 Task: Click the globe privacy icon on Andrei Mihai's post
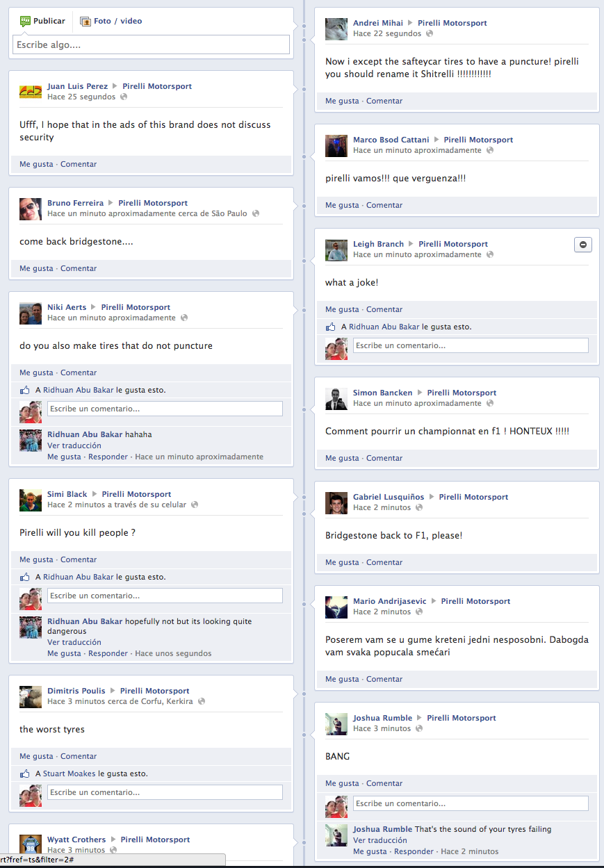[x=430, y=33]
